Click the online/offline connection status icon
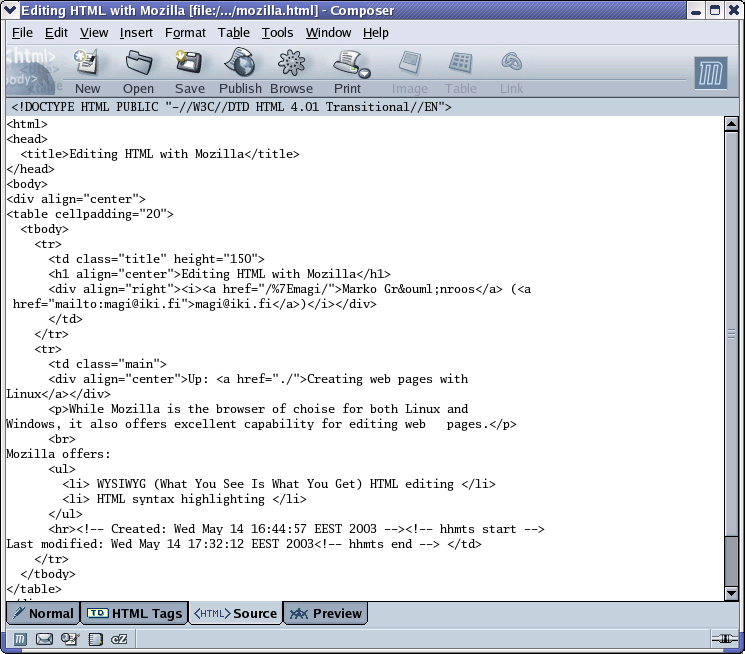Viewport: 745px width, 654px height. click(x=724, y=639)
